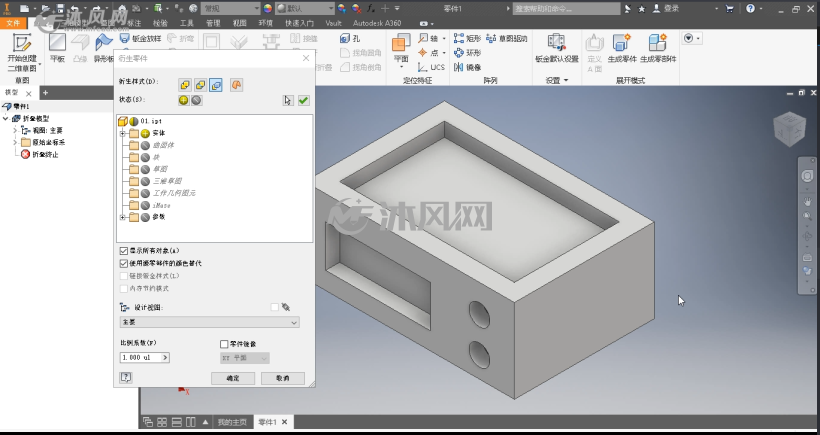Click the 草图驱动 sketch-driven pattern tool
Screen dimensions: 820x435
coord(507,38)
